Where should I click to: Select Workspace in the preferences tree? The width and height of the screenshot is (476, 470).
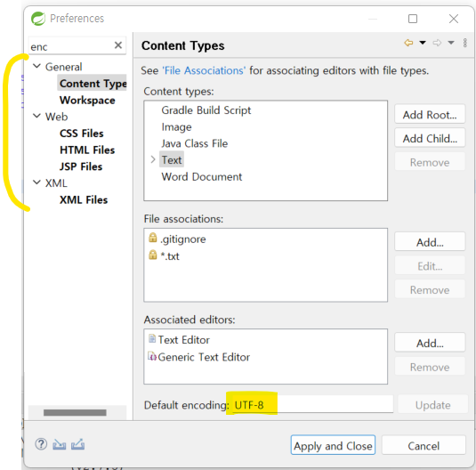pos(87,100)
